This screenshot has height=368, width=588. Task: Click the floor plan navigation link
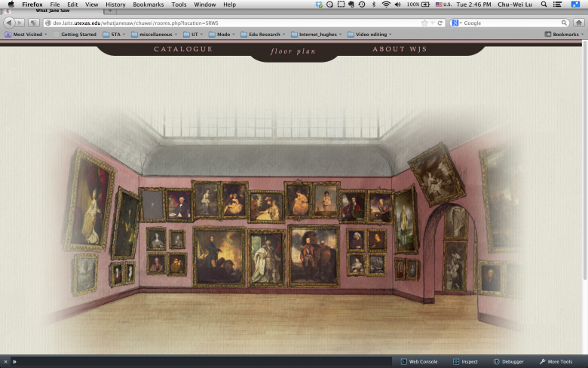pos(293,51)
